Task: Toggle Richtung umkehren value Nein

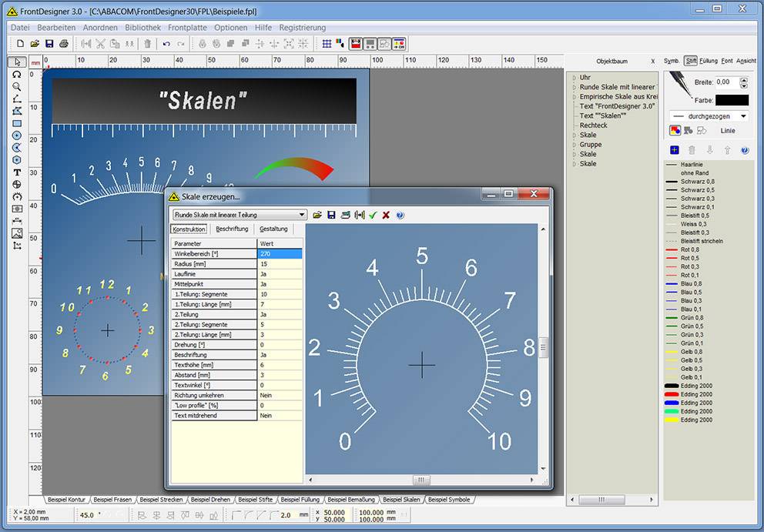Action: pyautogui.click(x=280, y=395)
